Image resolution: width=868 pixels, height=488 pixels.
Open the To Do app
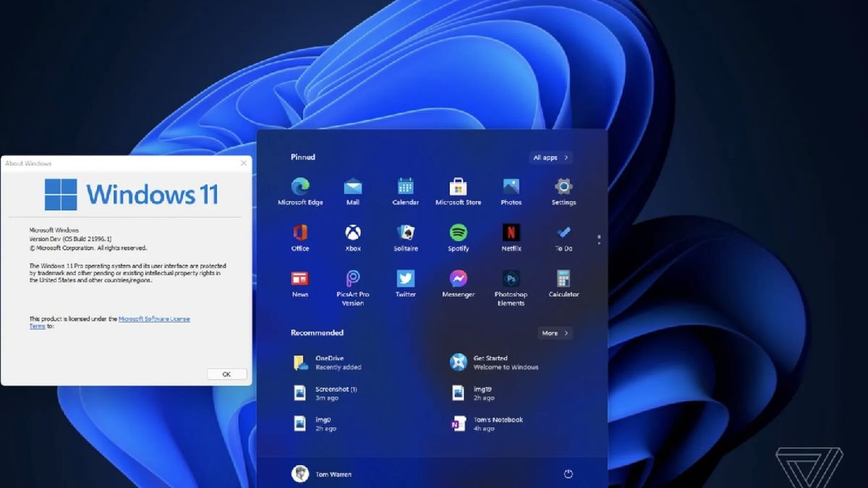click(563, 233)
